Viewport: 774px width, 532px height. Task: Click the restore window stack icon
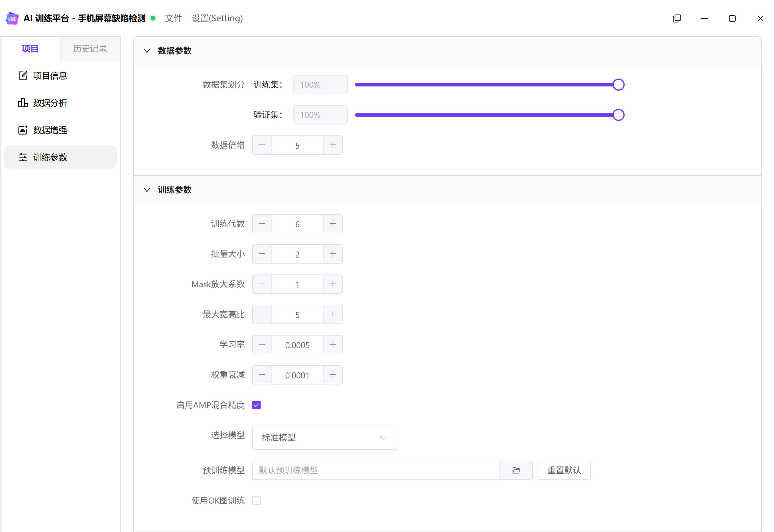[677, 18]
